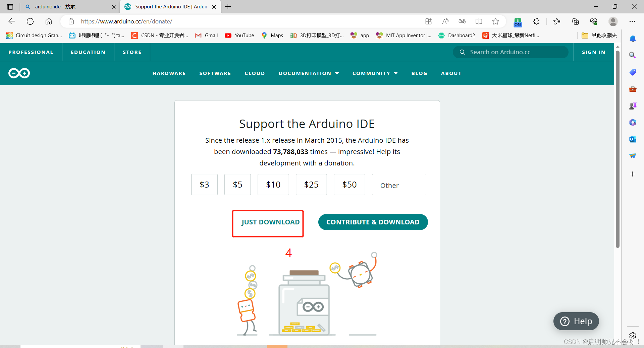Open the Help chat widget
Viewport: 644px width, 348px height.
[x=576, y=321]
